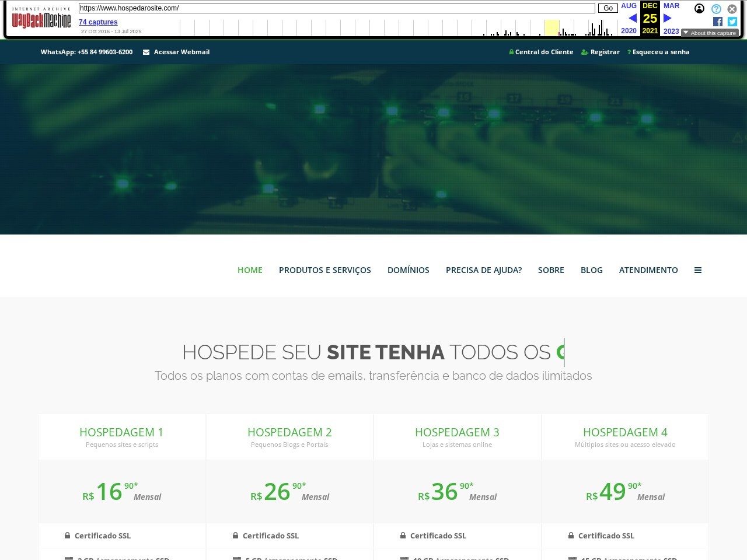Click in the Wayback URL input field
The height and width of the screenshot is (560, 747).
tap(336, 8)
